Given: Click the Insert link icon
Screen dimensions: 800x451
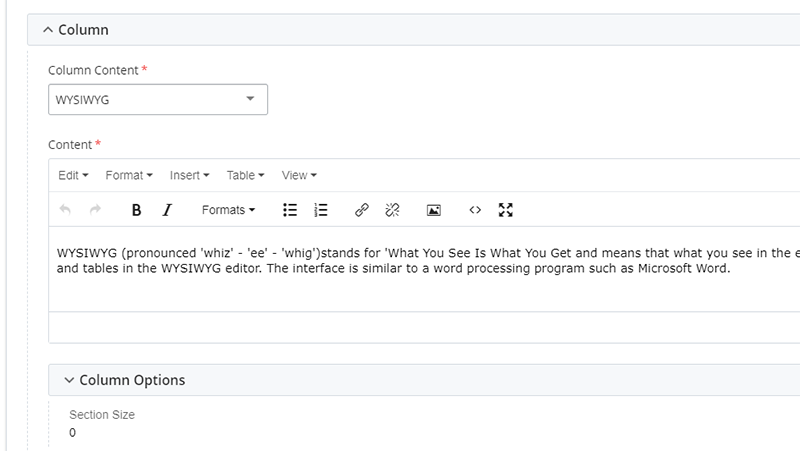Looking at the screenshot, I should tap(362, 210).
